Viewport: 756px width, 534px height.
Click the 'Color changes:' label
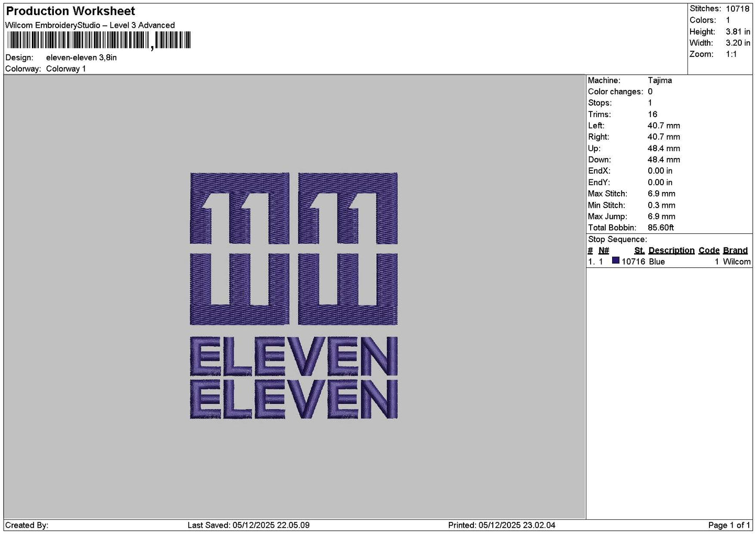coord(615,92)
